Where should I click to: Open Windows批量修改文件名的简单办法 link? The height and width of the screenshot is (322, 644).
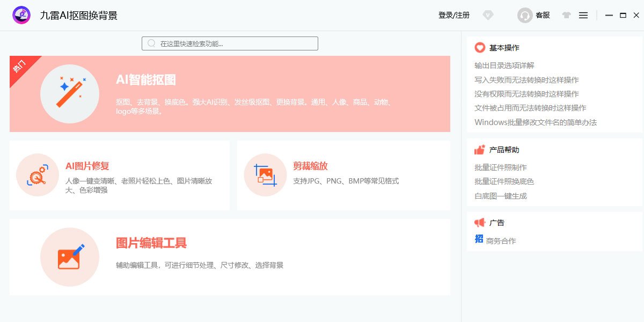point(535,122)
